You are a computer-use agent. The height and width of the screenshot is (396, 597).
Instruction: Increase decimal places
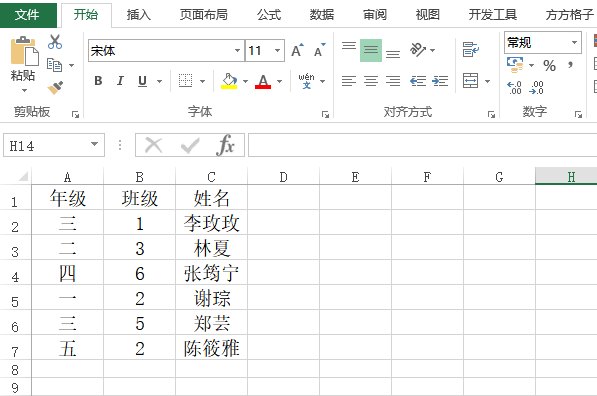(514, 88)
